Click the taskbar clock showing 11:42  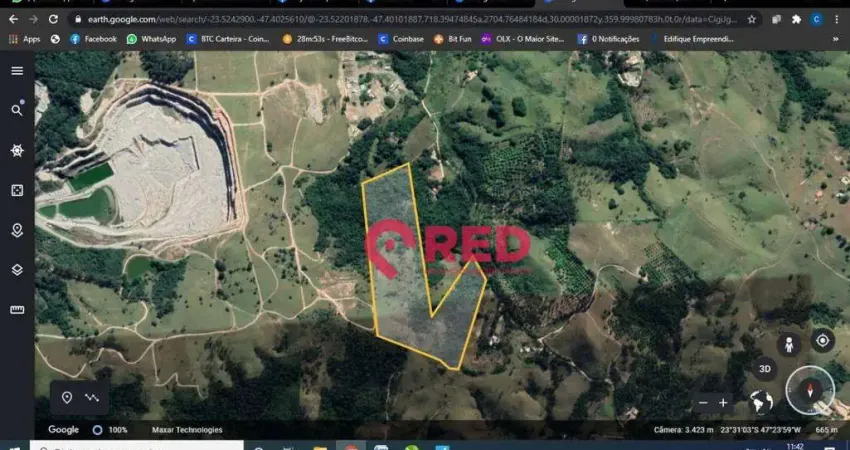coord(795,446)
